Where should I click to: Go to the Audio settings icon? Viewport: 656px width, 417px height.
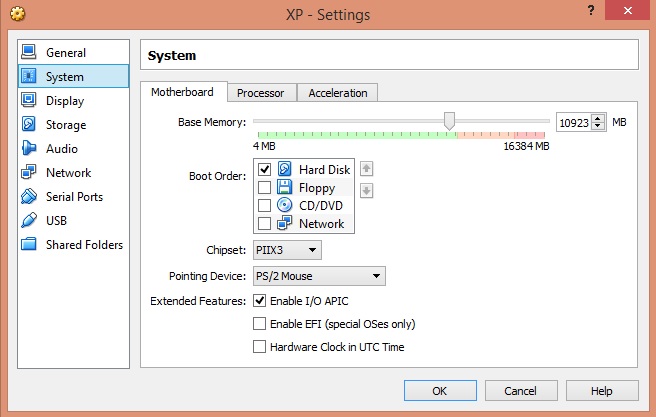(28, 148)
